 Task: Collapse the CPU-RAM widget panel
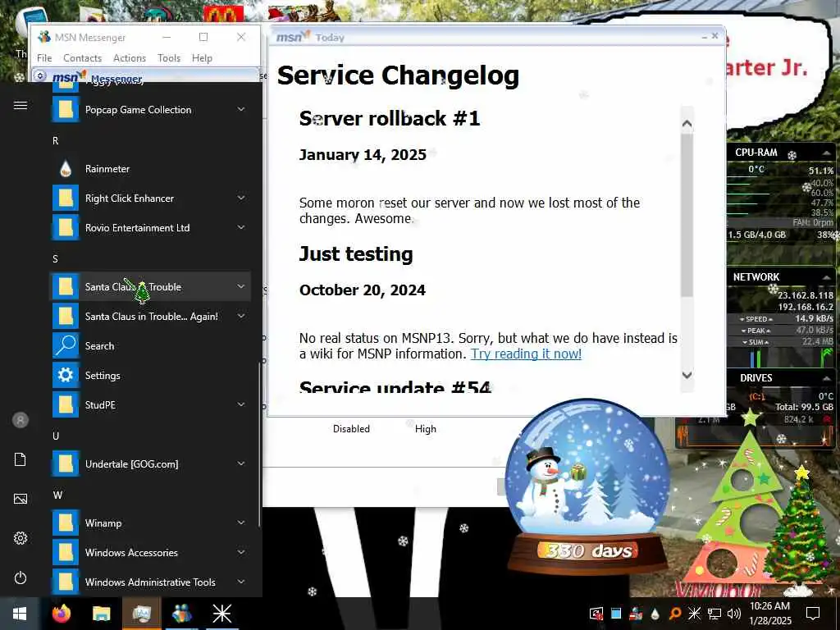[827, 153]
